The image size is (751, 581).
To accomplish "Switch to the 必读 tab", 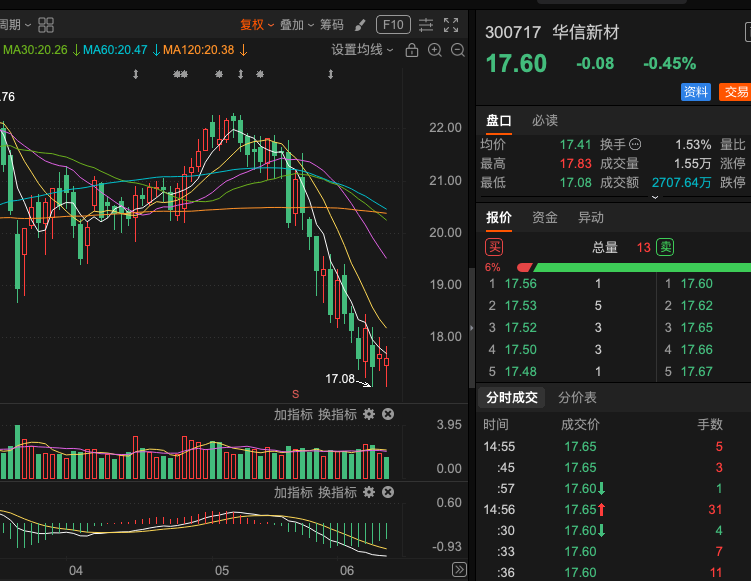I will point(545,121).
